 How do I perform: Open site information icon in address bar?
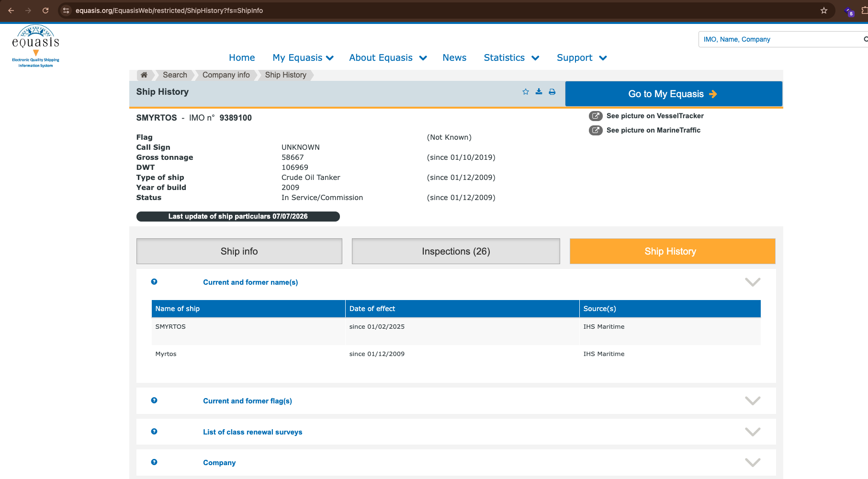pos(66,11)
